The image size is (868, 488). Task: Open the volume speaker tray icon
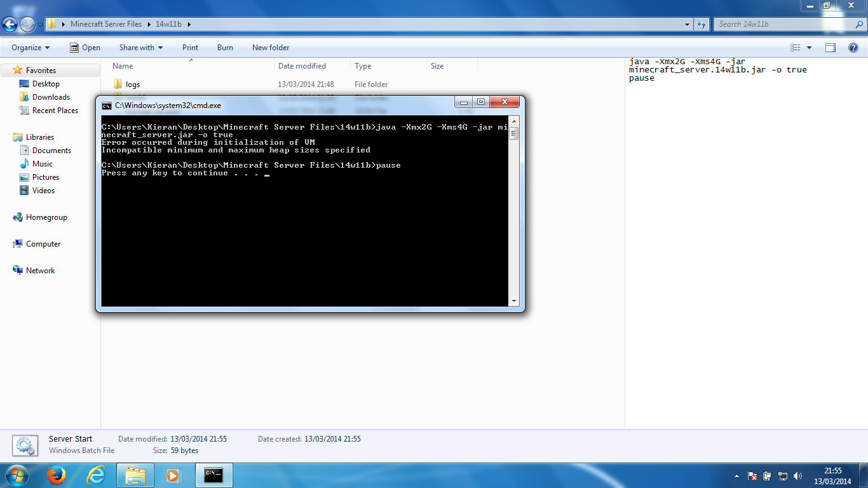(798, 476)
